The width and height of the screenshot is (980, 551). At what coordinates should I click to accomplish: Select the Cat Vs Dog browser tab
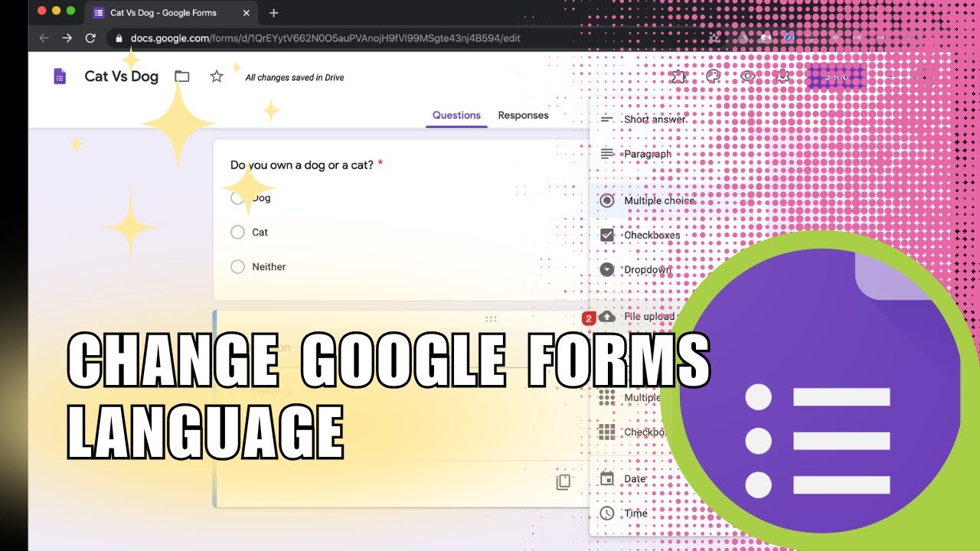coord(172,12)
